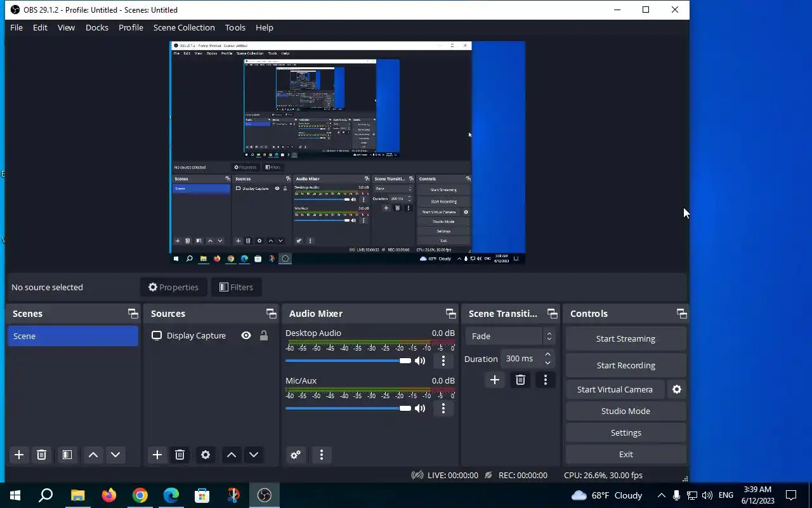Screen dimensions: 812x508
Task: Open weather widget 68°F Cloudy
Action: pos(607,495)
